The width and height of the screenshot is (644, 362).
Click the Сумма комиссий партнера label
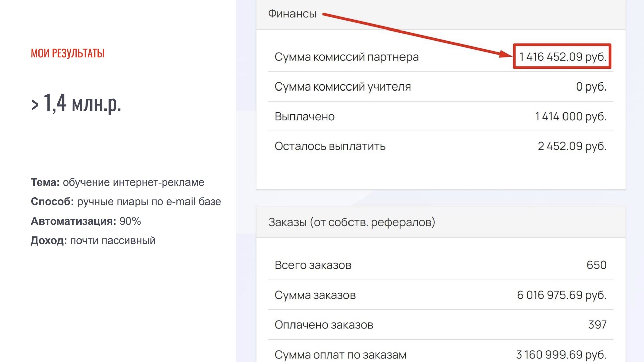(x=346, y=57)
